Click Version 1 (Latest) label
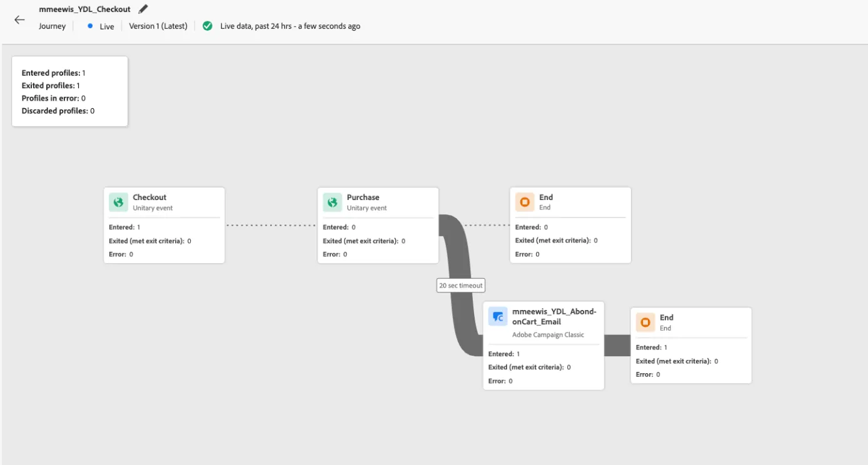Viewport: 868px width, 465px height. 158,26
